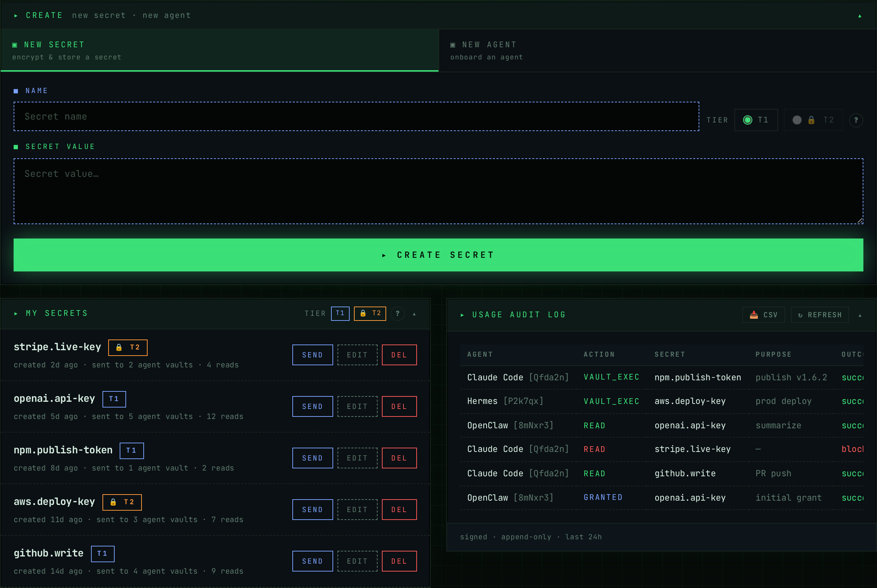Image resolution: width=877 pixels, height=588 pixels.
Task: Select the Hermes [P2k7qx] audit row
Action: coord(661,401)
